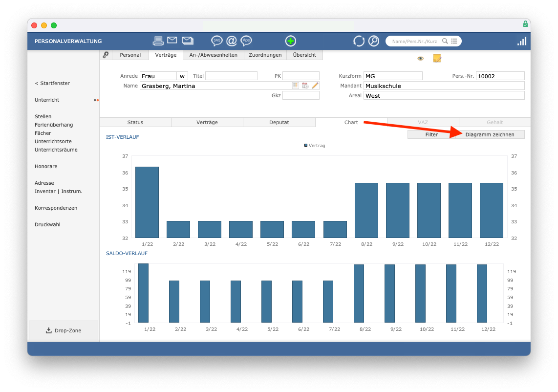Open Unterrichtsräume in the sidebar
Image resolution: width=558 pixels, height=392 pixels.
(56, 150)
